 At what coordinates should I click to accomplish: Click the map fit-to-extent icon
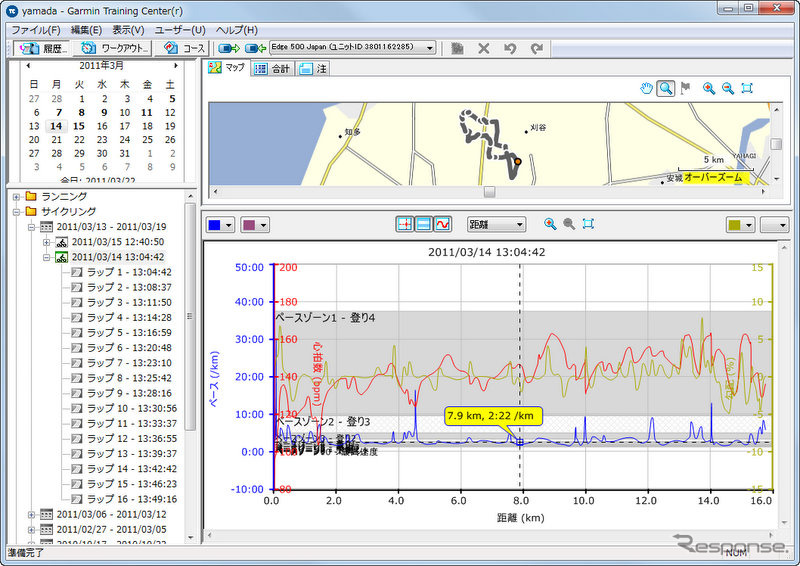(x=747, y=88)
